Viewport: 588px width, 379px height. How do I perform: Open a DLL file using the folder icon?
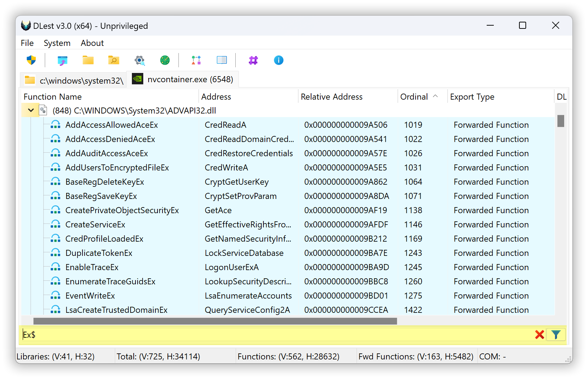point(88,60)
